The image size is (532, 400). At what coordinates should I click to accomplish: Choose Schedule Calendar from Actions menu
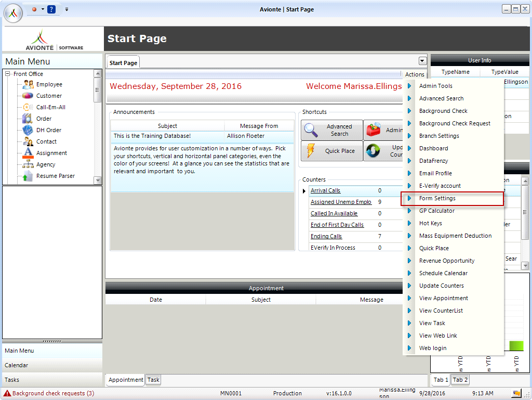click(x=443, y=274)
